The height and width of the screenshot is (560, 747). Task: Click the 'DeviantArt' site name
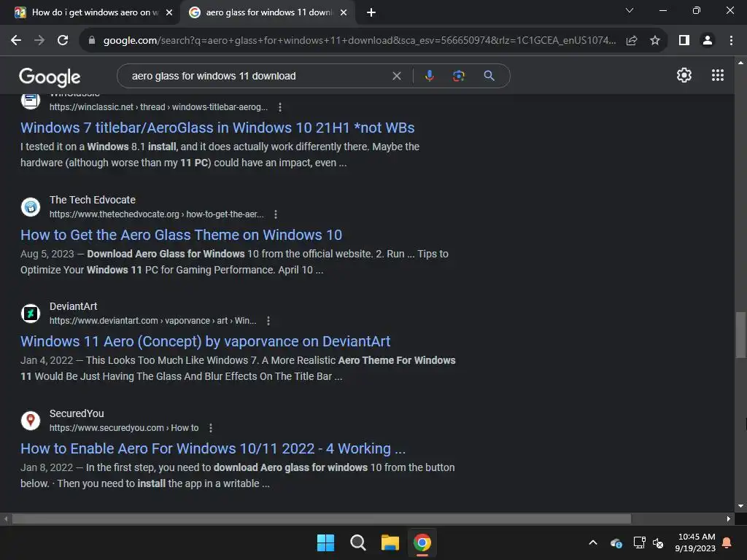coord(74,306)
